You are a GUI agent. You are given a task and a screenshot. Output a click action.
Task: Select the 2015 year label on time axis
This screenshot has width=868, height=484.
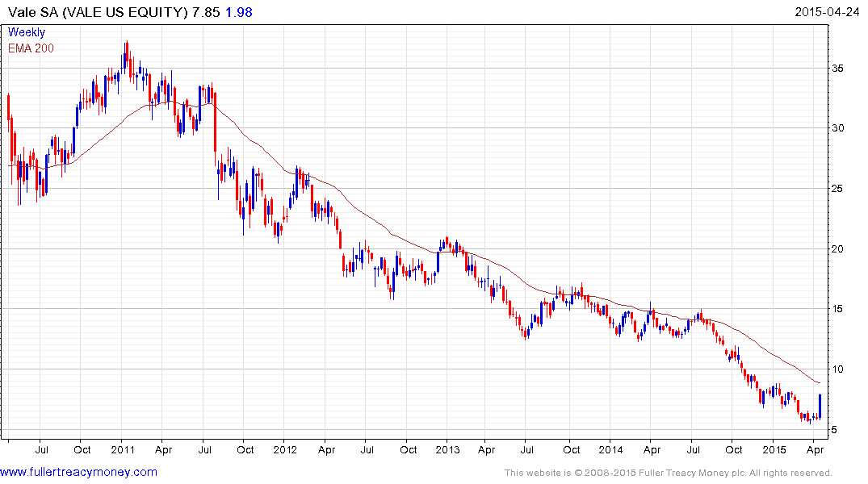(774, 449)
